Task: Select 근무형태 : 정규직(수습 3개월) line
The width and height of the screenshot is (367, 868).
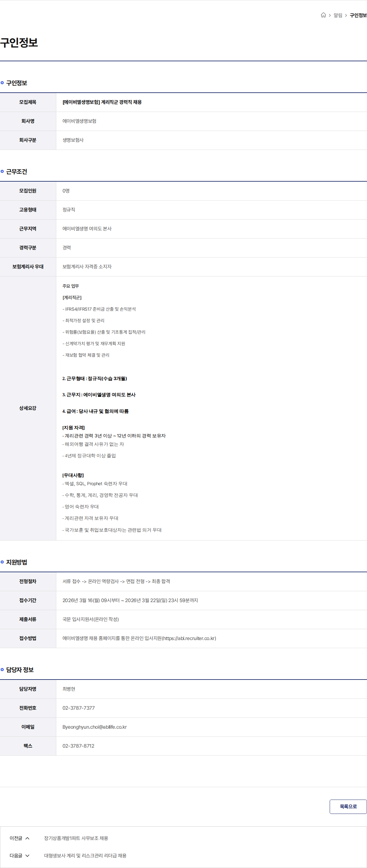Action: pyautogui.click(x=95, y=378)
